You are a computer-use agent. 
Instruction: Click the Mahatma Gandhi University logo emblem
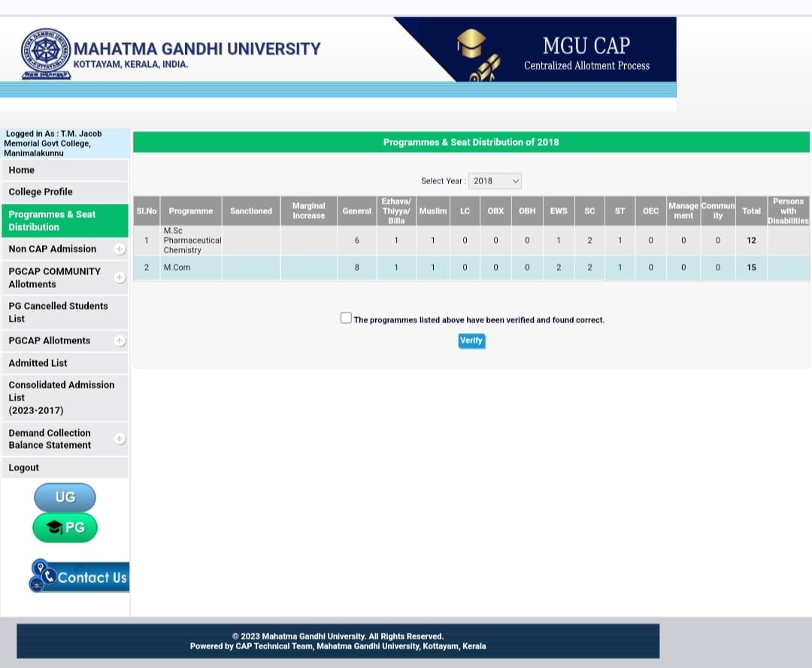point(46,54)
